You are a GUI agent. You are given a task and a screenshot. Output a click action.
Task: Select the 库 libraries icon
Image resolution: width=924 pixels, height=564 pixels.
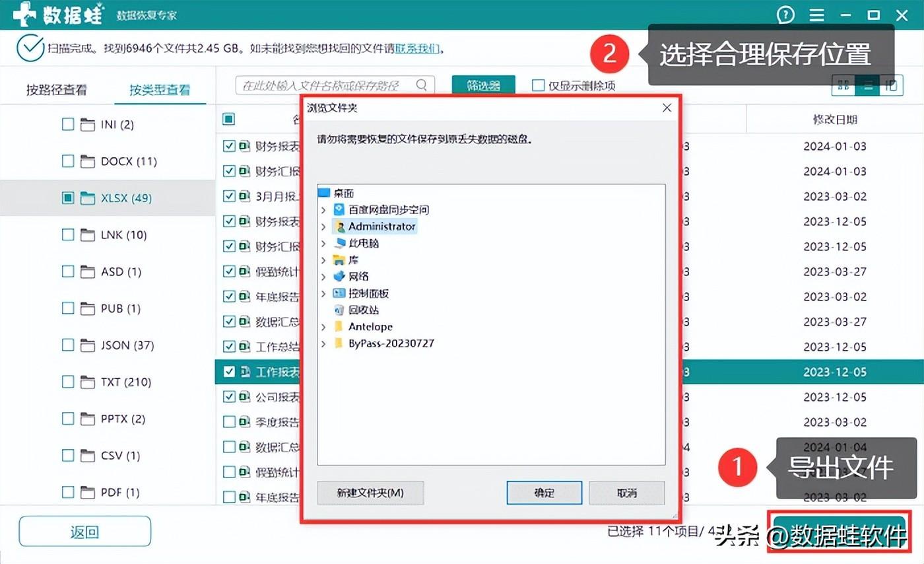pyautogui.click(x=339, y=260)
